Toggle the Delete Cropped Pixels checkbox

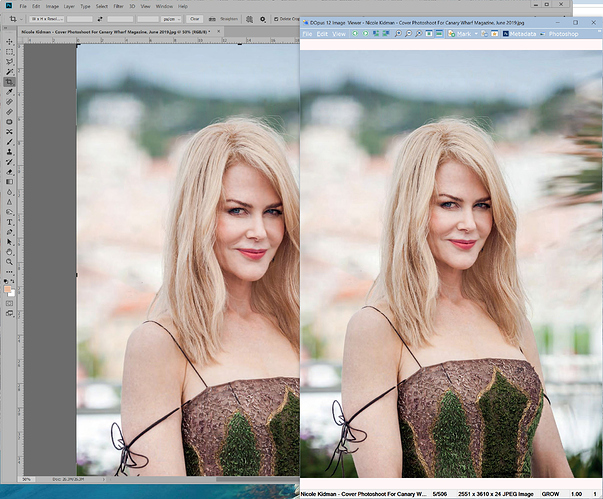tap(276, 19)
